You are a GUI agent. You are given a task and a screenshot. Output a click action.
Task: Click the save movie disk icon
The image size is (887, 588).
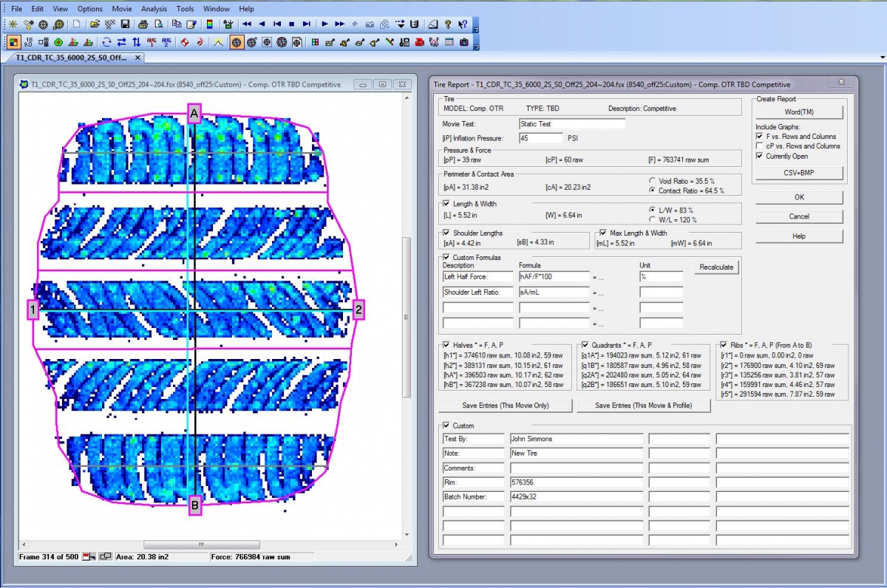[x=126, y=24]
